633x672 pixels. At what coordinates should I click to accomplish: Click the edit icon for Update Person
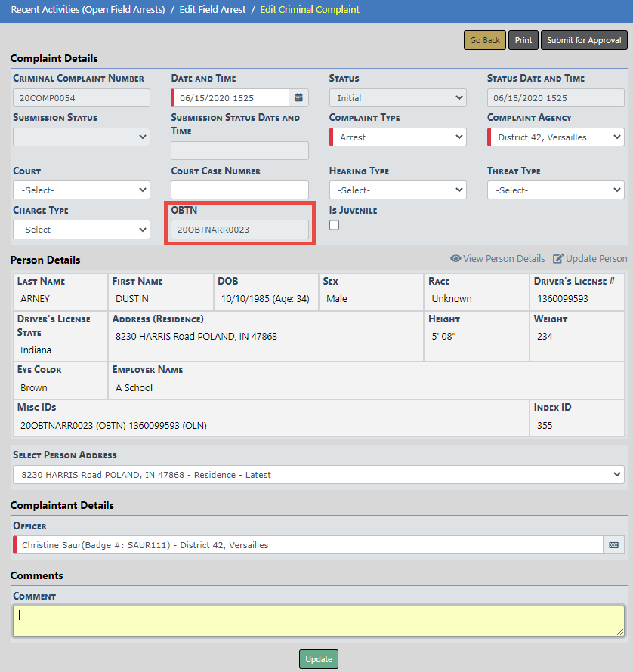[558, 259]
